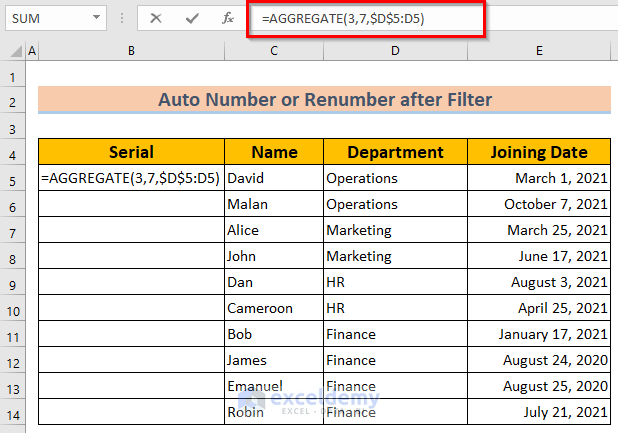This screenshot has height=433, width=618.
Task: Select row 10 header
Action: click(13, 309)
